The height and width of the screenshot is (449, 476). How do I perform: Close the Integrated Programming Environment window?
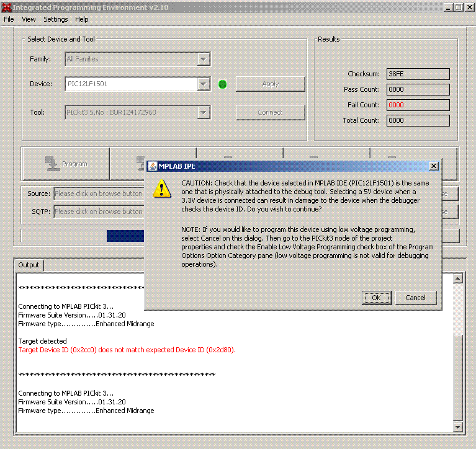pyautogui.click(x=469, y=7)
